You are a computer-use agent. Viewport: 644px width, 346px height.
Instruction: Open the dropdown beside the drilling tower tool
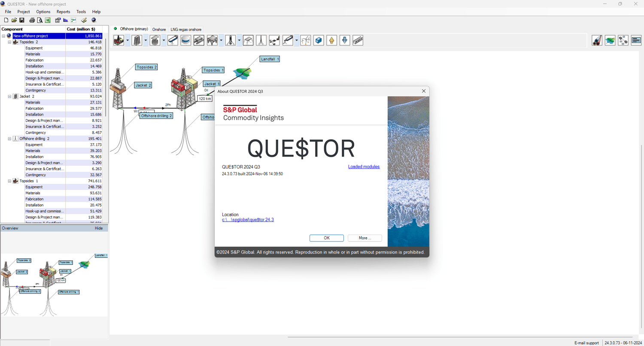[x=239, y=40]
